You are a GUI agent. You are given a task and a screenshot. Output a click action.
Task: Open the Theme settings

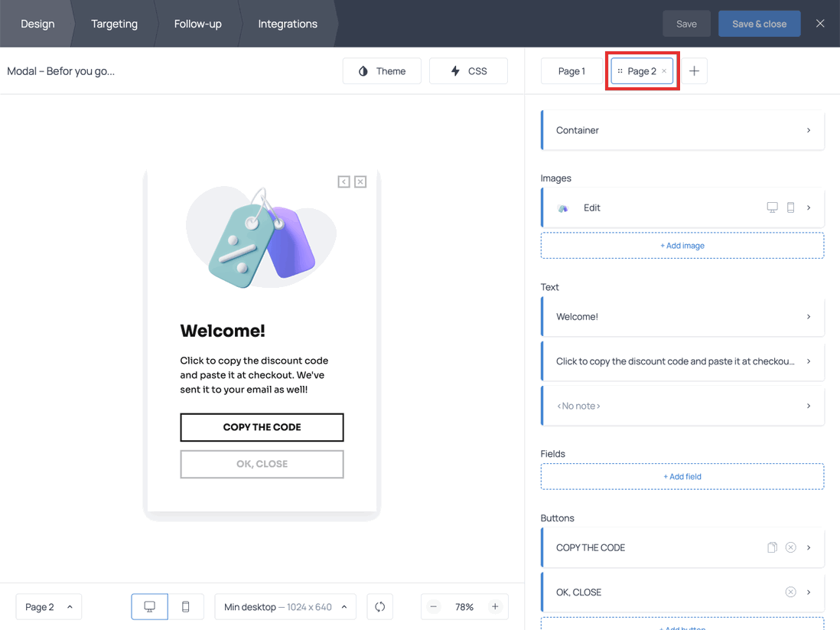(x=382, y=70)
